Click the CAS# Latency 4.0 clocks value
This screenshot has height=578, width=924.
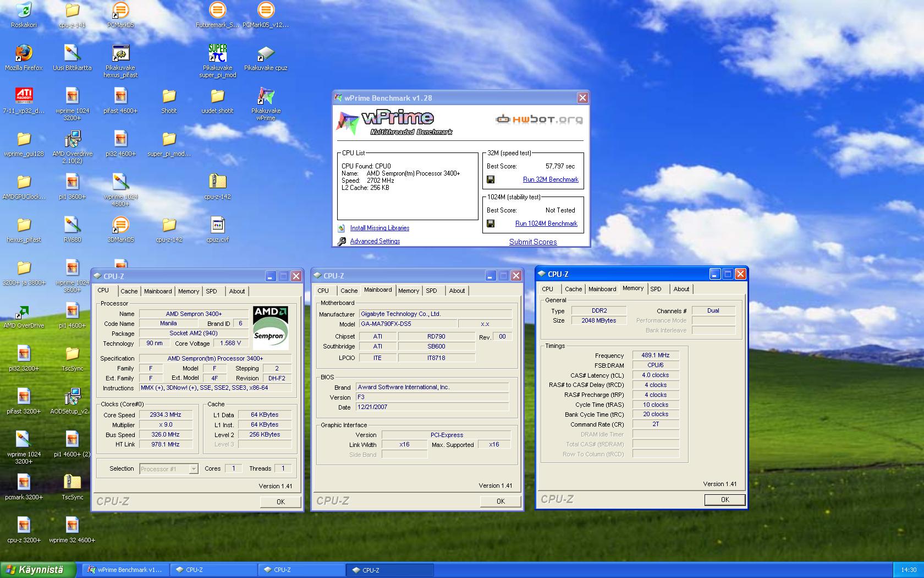click(656, 375)
